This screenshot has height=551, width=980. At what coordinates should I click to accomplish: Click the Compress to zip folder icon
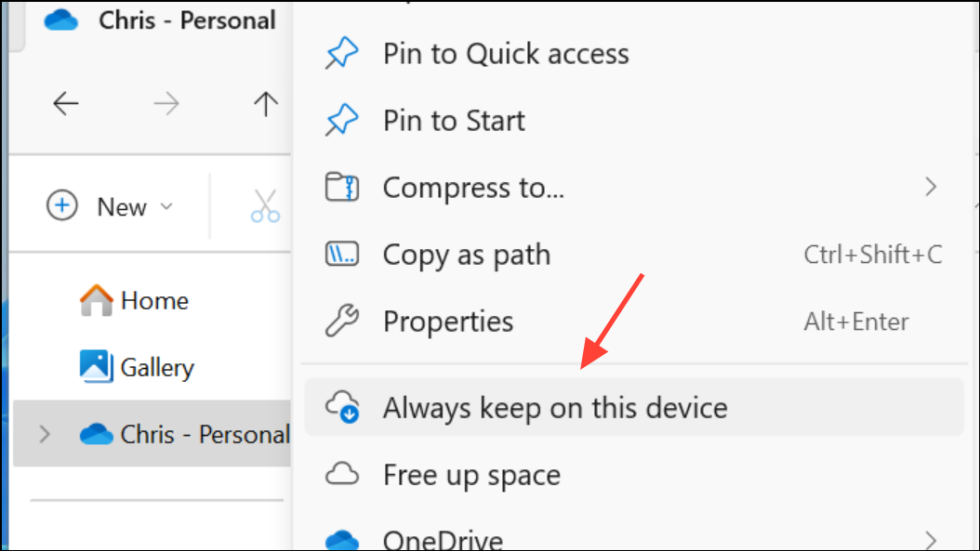point(341,188)
